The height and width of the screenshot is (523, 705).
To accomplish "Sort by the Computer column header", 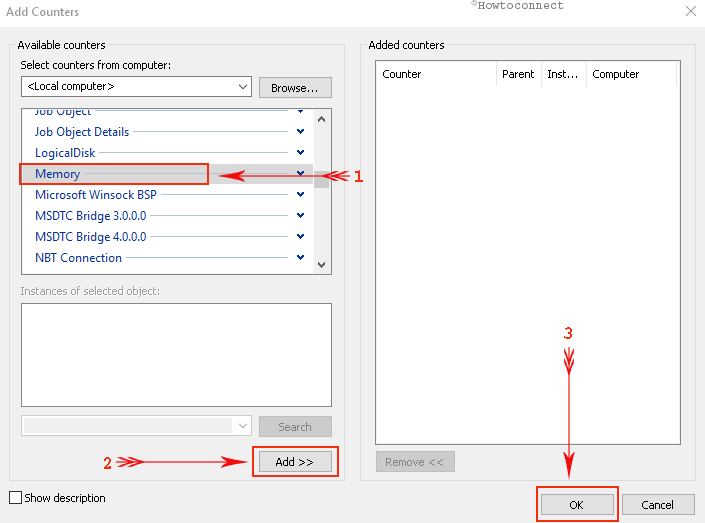I will (x=631, y=74).
